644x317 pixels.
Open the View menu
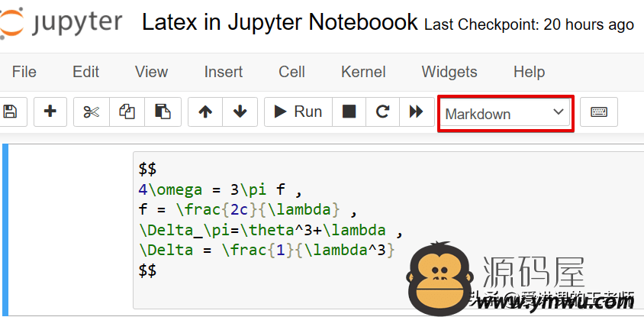(152, 72)
